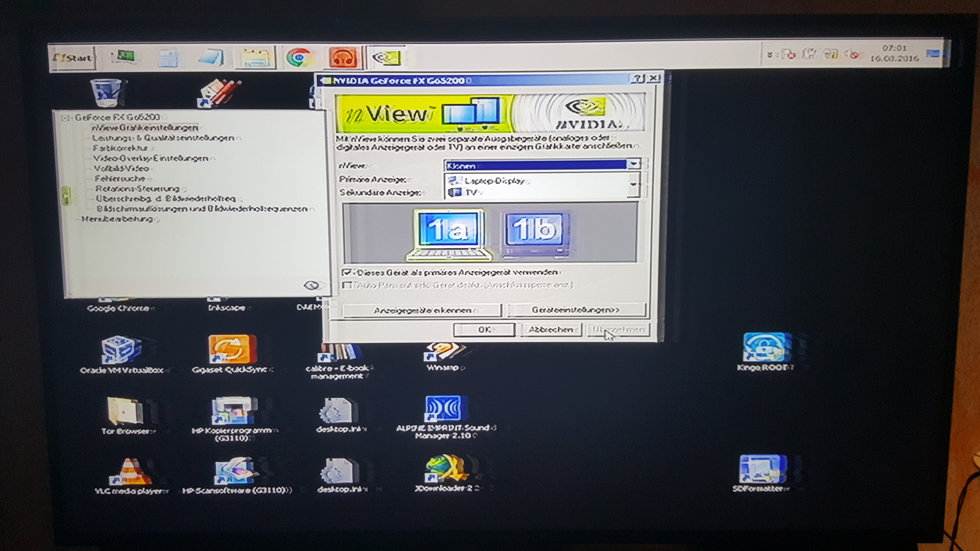Open the lower desktop.ini file icon

tap(341, 475)
